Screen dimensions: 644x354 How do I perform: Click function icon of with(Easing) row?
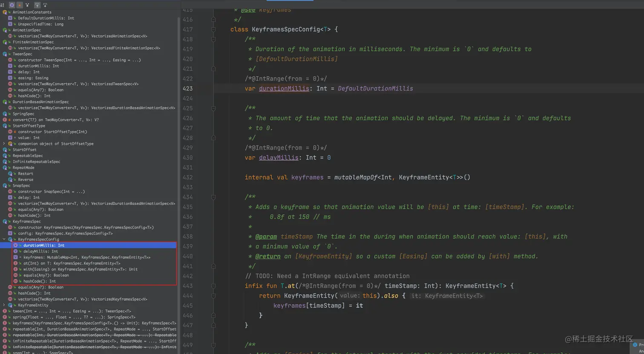[16, 269]
